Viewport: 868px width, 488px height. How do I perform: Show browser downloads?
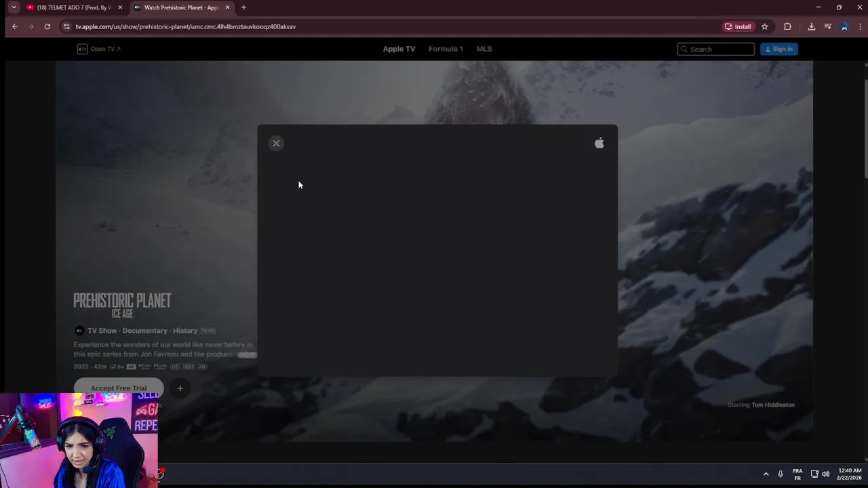[811, 26]
